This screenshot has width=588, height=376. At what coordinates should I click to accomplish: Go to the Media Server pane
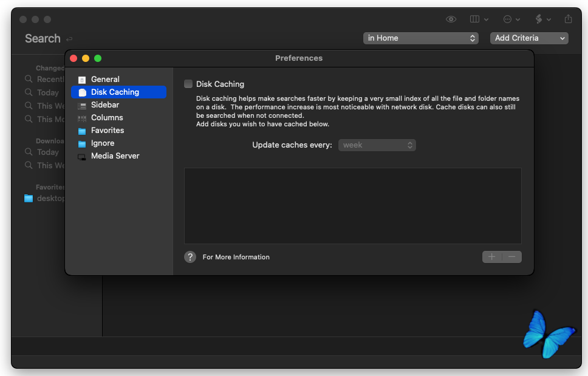click(x=115, y=156)
